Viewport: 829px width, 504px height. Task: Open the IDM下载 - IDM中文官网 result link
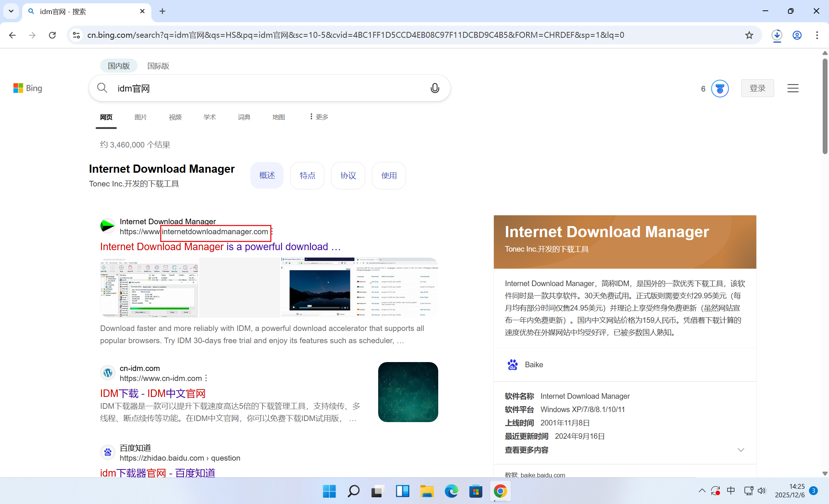click(x=153, y=393)
